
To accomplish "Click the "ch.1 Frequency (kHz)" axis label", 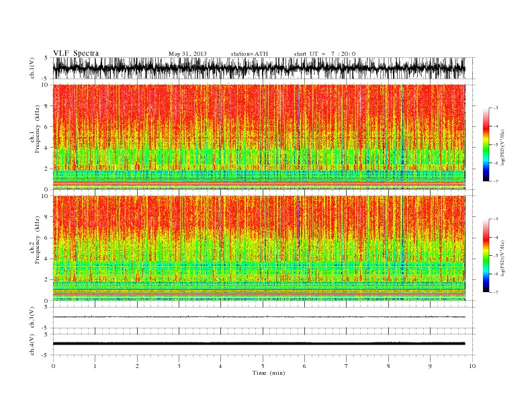I will 35,129.
